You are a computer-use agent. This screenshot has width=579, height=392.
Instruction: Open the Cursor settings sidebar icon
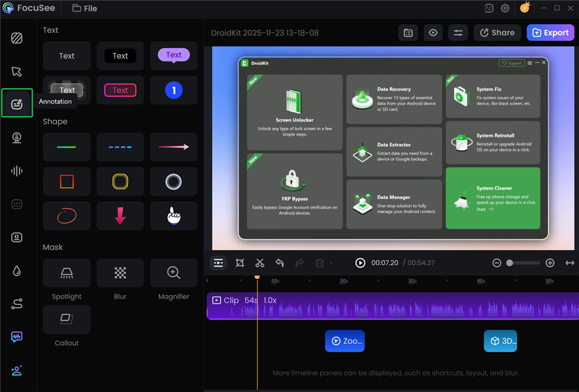point(17,71)
